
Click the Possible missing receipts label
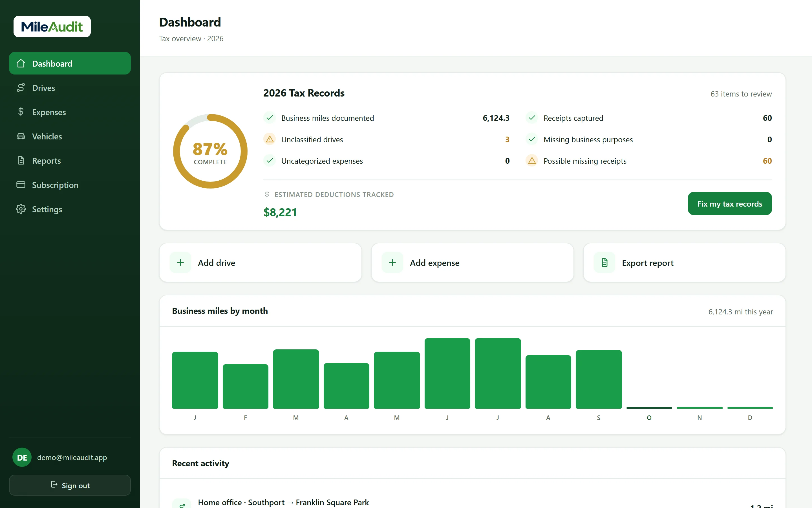click(585, 161)
